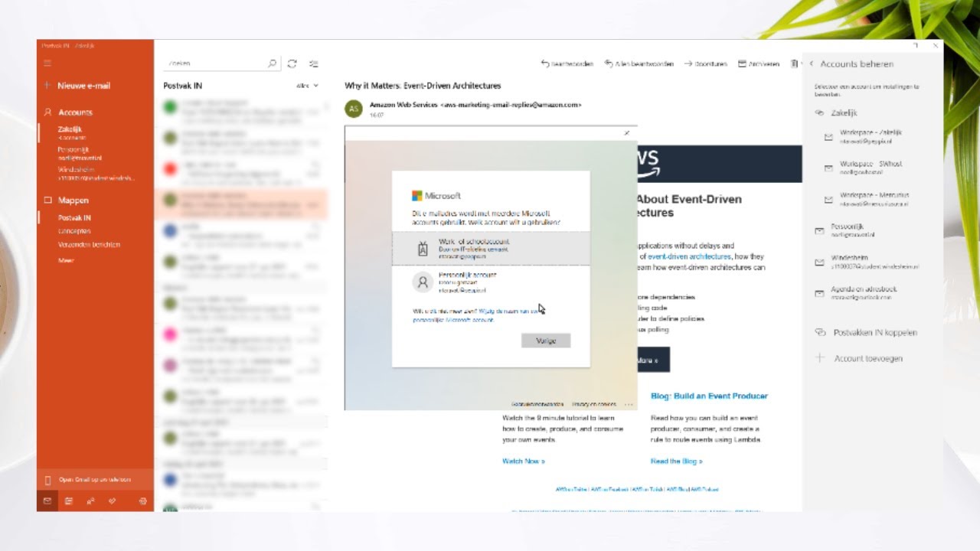Choose Persoonlijk account option in dialog
The width and height of the screenshot is (980, 551).
[x=491, y=282]
